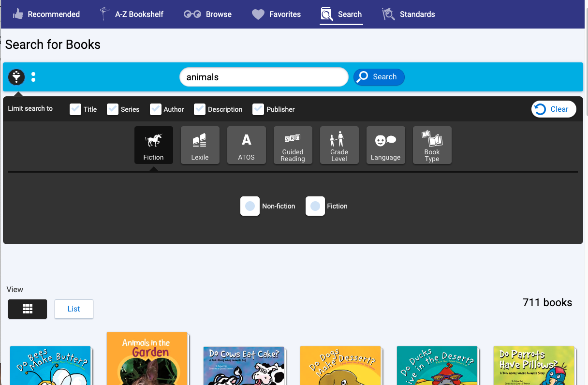This screenshot has height=385, width=588.
Task: Click the blue Search button
Action: (379, 77)
